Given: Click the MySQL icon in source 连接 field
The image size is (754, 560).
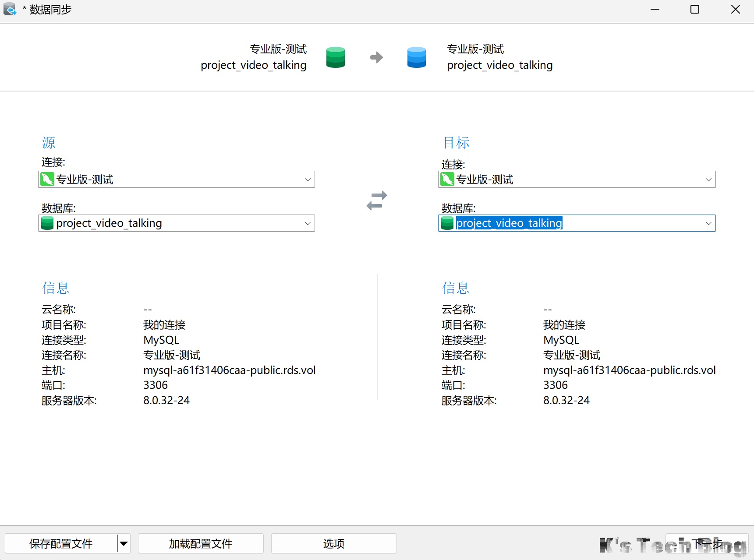Looking at the screenshot, I should [x=47, y=180].
